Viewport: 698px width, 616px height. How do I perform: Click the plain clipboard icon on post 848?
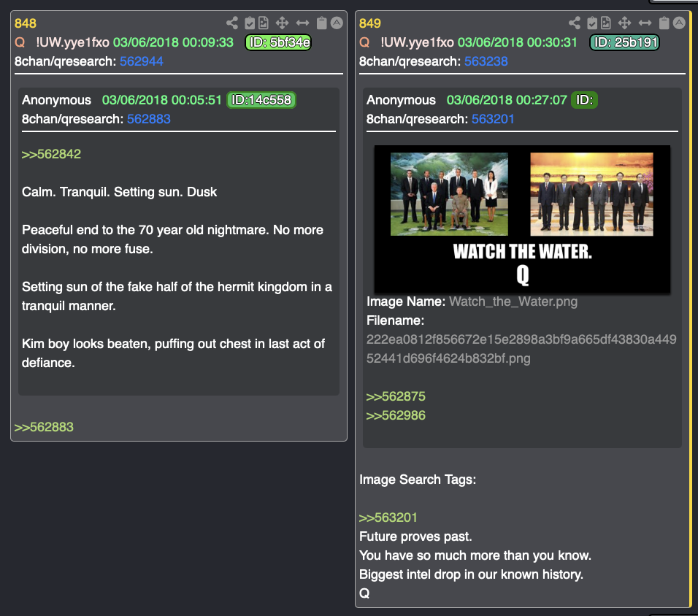click(x=321, y=23)
